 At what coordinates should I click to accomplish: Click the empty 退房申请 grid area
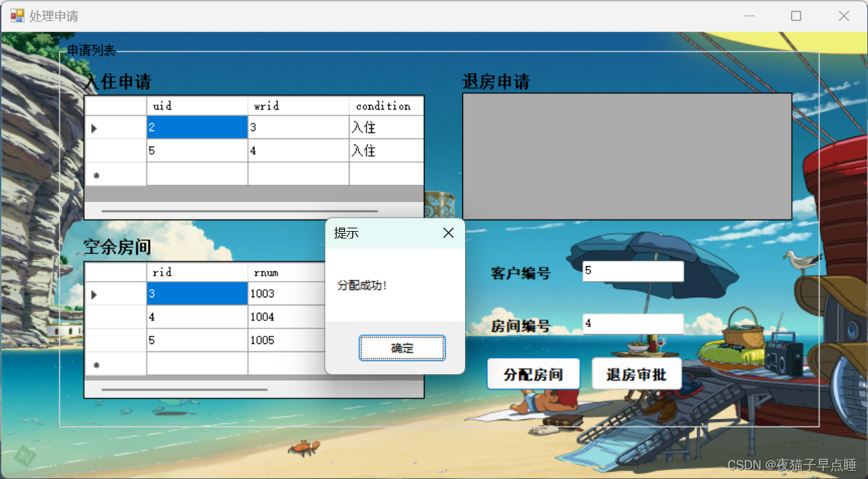point(627,156)
